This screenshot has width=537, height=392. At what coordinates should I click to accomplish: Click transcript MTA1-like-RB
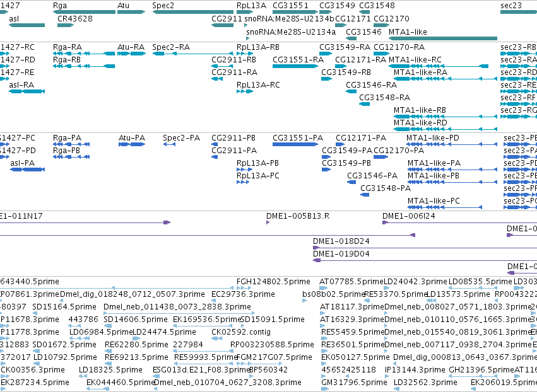[446, 117]
